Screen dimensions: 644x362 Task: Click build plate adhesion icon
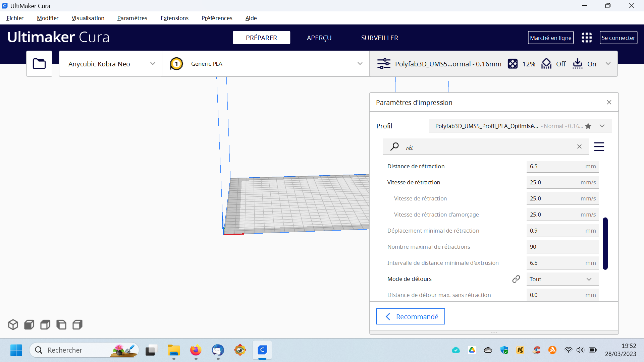(578, 64)
